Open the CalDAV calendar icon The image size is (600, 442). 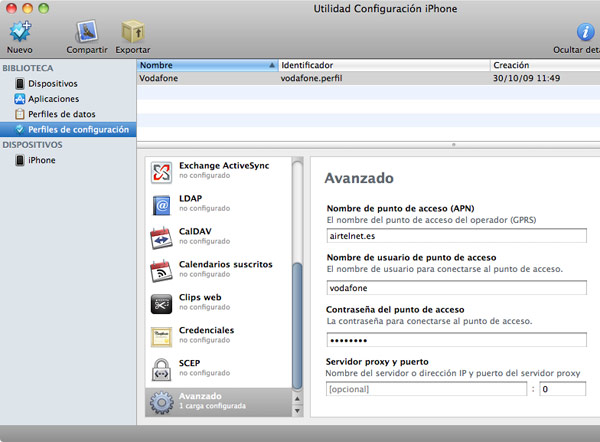tap(161, 238)
